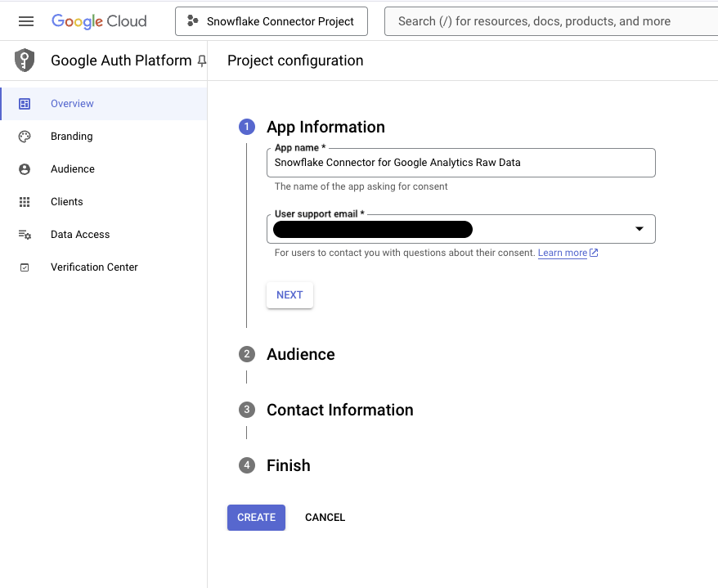Go to the Branding section
718x588 pixels.
click(x=72, y=137)
